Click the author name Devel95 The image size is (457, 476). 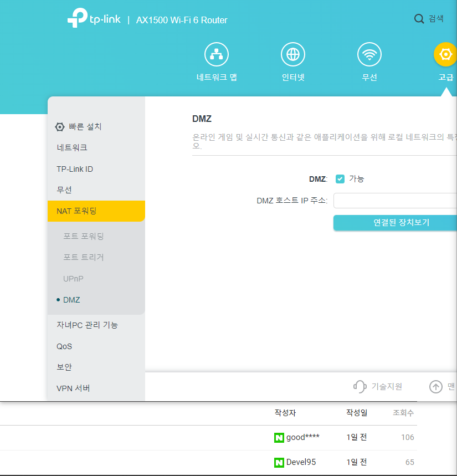301,462
